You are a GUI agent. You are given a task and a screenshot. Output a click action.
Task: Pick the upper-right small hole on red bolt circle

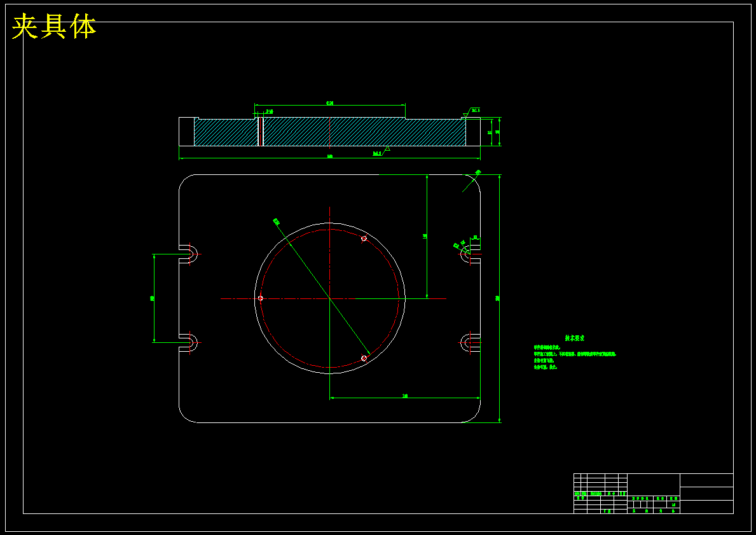[x=364, y=239]
